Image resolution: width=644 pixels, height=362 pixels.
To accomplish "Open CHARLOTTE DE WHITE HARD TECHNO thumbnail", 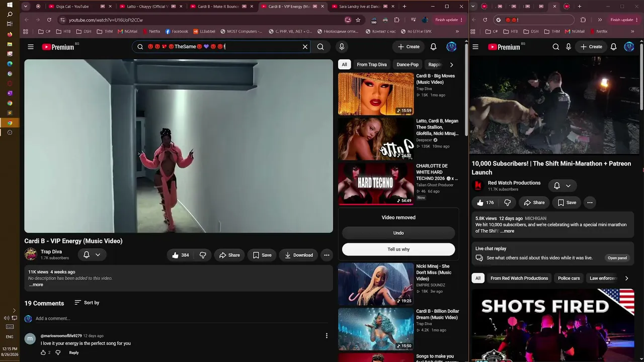I will click(376, 184).
